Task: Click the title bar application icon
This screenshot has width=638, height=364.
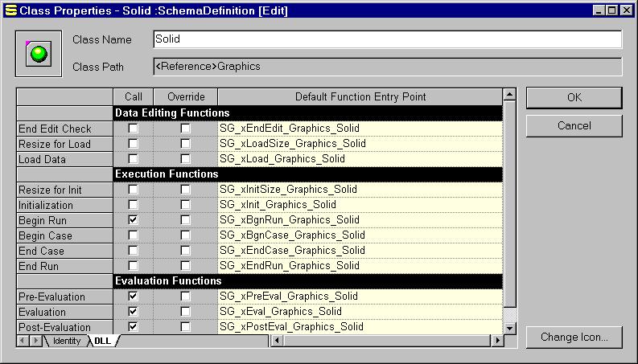Action: coord(10,10)
